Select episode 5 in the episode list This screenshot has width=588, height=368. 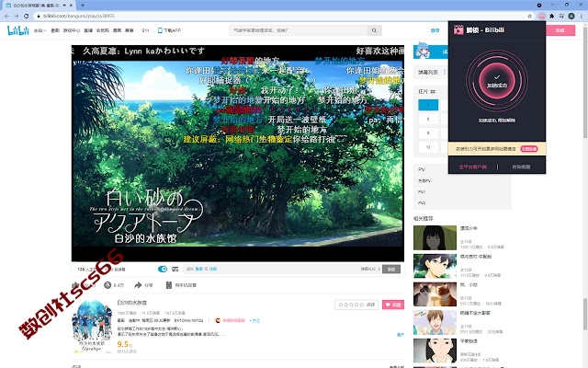[x=428, y=119]
